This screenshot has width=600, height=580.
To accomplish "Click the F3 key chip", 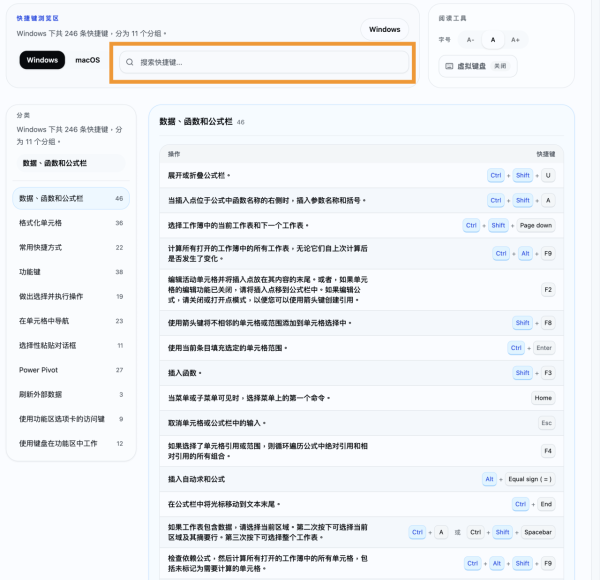I will point(548,373).
